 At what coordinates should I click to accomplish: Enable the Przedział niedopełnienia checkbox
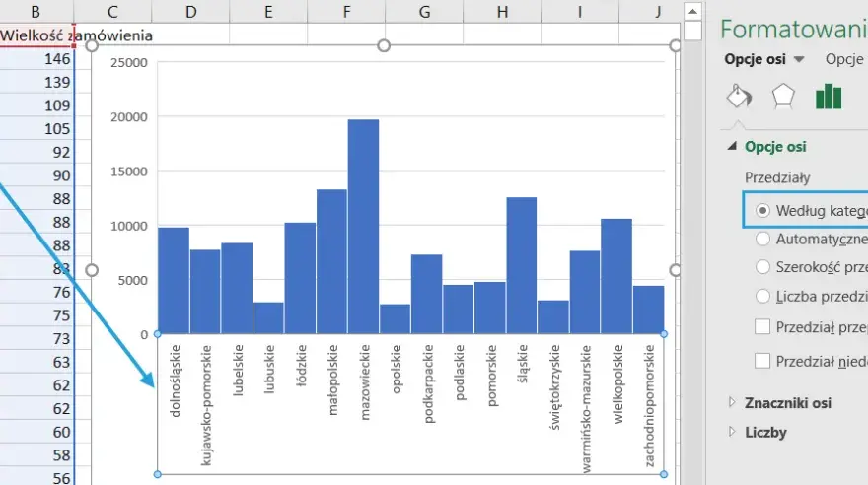(762, 361)
